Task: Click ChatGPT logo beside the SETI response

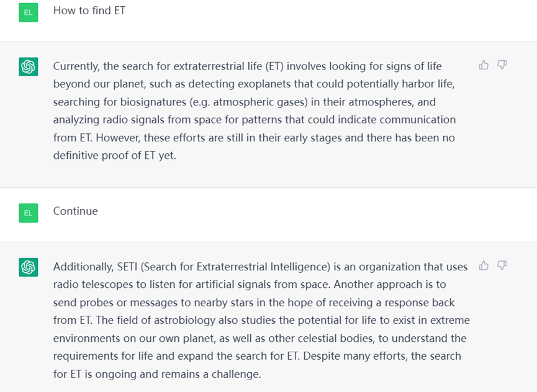Action: click(29, 267)
